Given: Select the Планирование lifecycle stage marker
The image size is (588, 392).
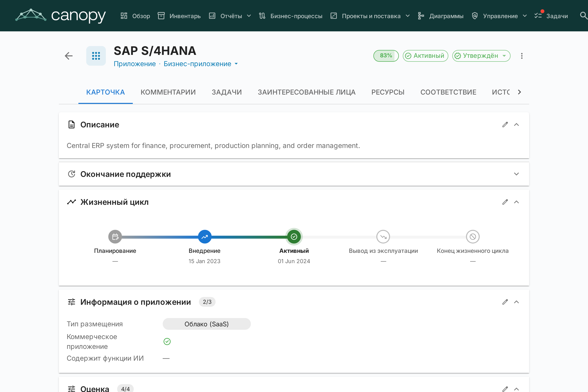Looking at the screenshot, I should (x=115, y=236).
